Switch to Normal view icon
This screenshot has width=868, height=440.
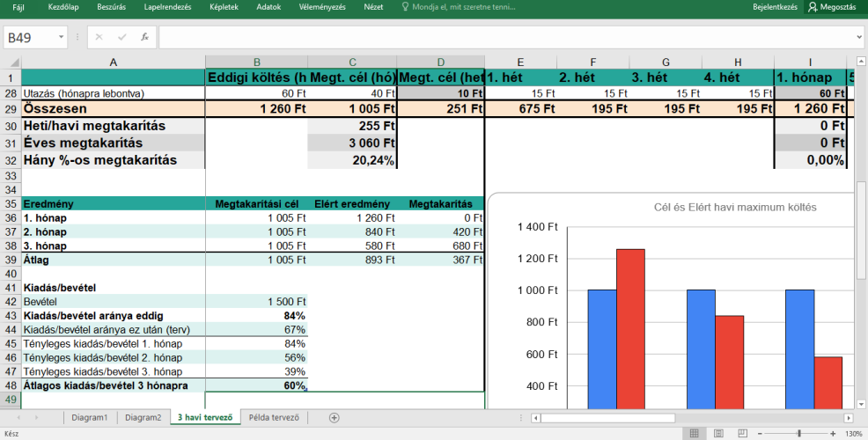click(695, 433)
